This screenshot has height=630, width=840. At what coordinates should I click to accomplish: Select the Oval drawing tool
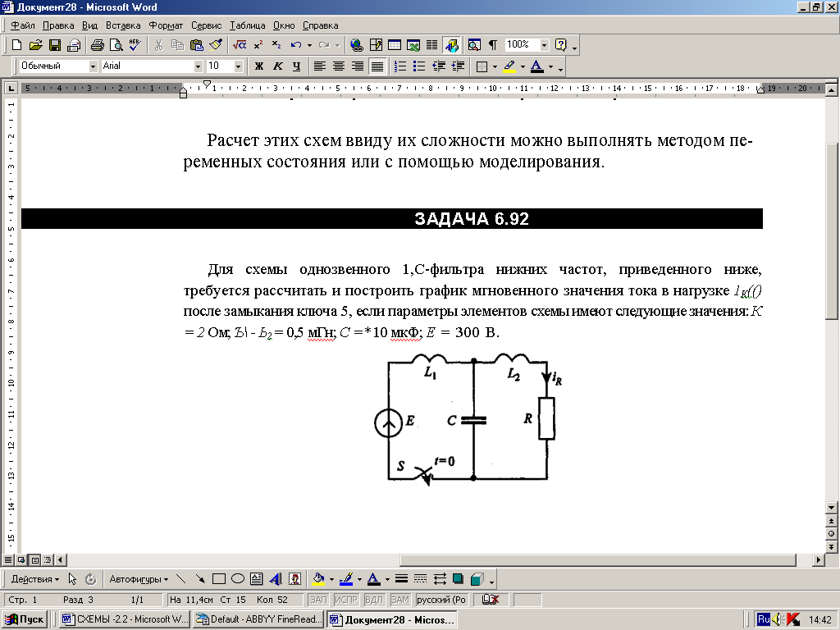point(238,579)
